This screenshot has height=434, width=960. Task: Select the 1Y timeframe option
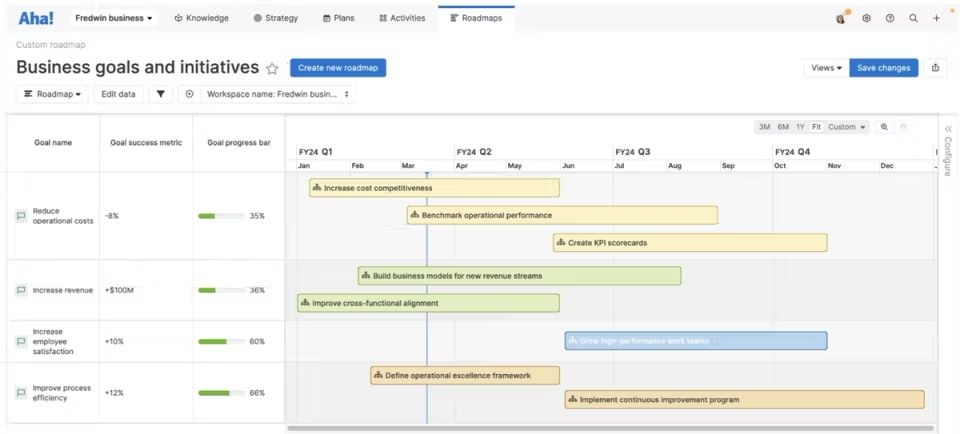tap(800, 127)
